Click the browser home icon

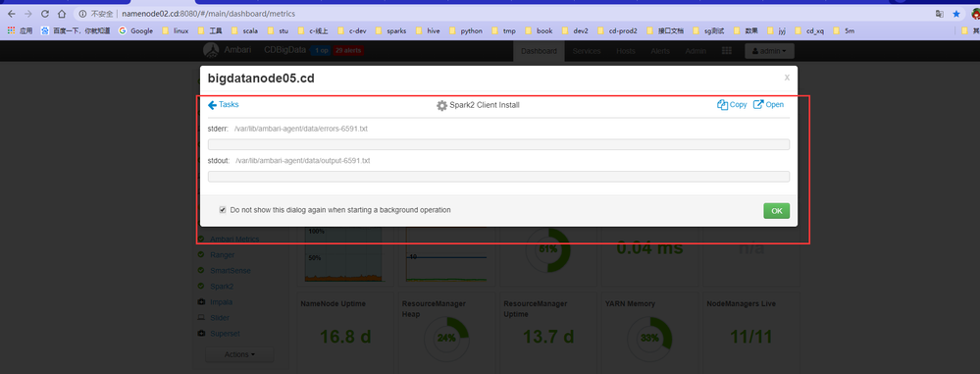tap(61, 14)
